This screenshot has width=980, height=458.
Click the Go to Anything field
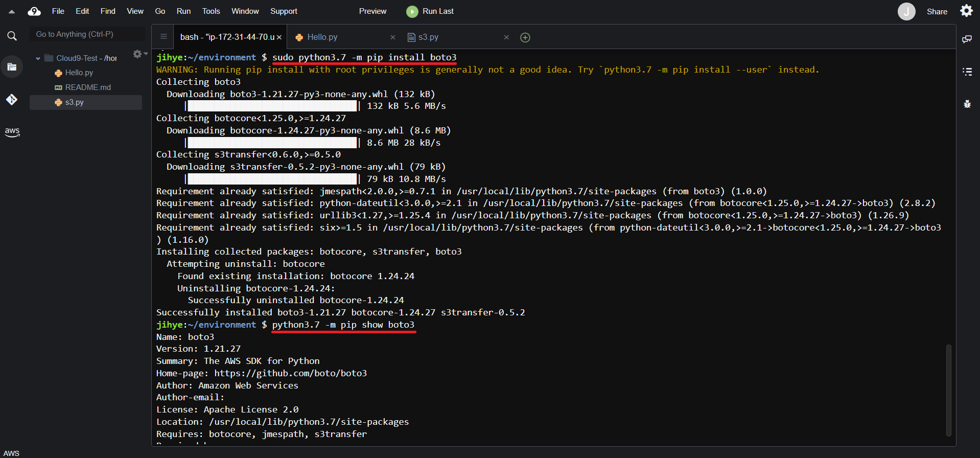click(87, 34)
